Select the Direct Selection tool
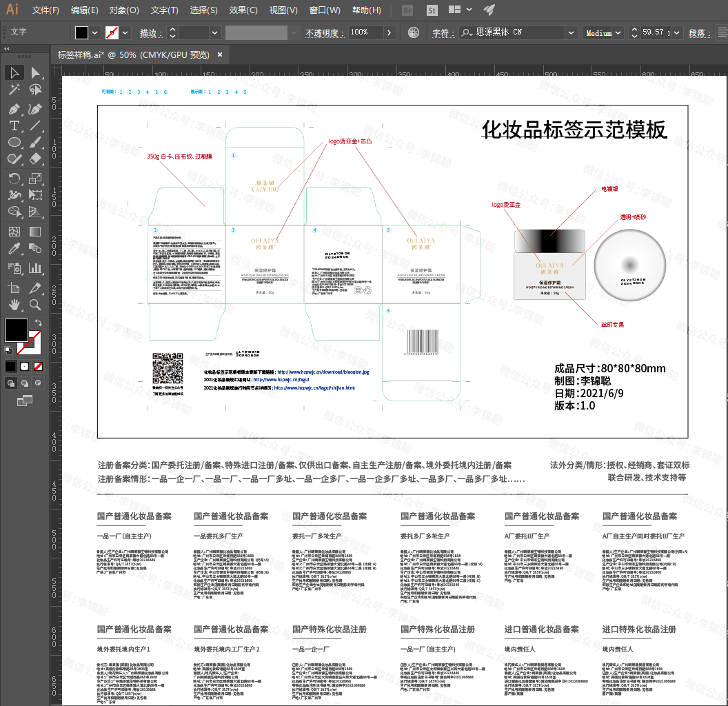 click(x=35, y=72)
